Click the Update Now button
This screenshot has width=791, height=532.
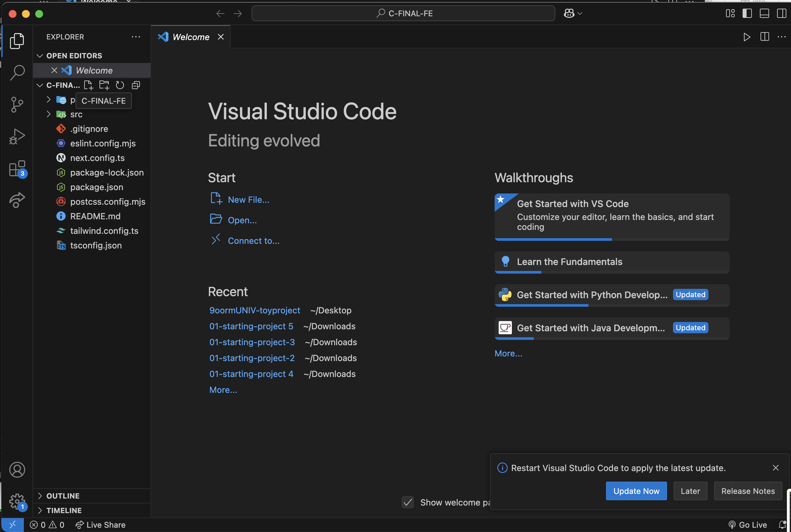pos(636,491)
